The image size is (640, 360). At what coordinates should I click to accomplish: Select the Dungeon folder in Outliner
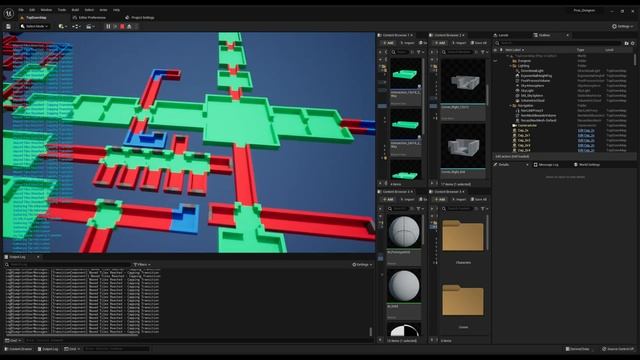coord(524,61)
